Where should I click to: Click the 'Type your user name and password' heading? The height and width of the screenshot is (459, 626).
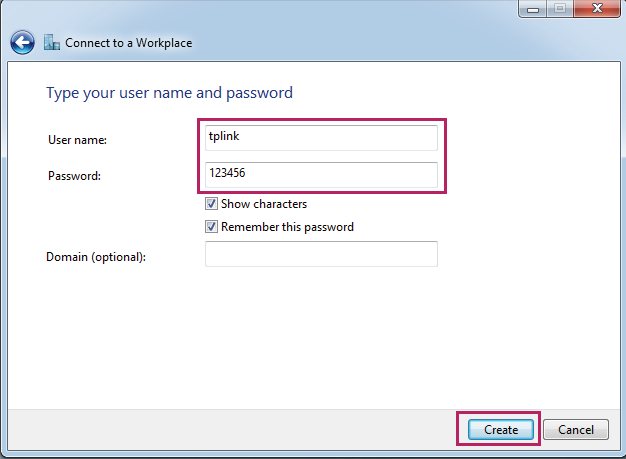[x=169, y=93]
